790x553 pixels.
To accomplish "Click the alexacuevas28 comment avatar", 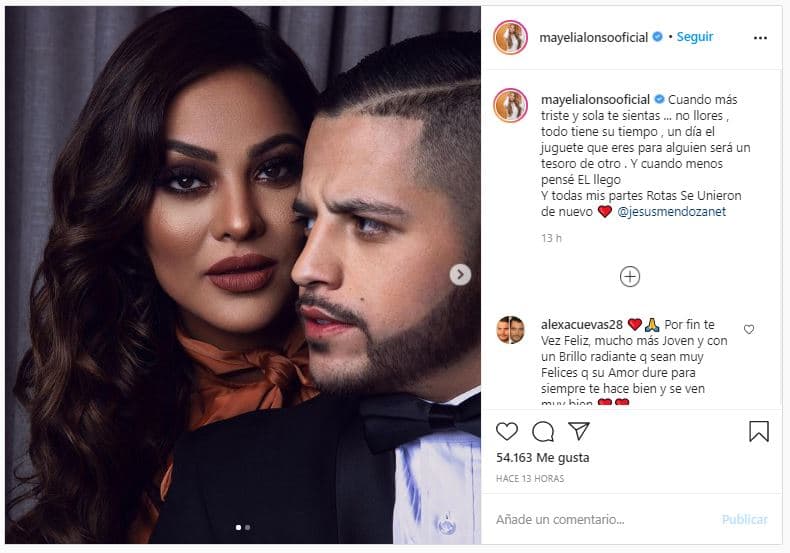I will 510,330.
